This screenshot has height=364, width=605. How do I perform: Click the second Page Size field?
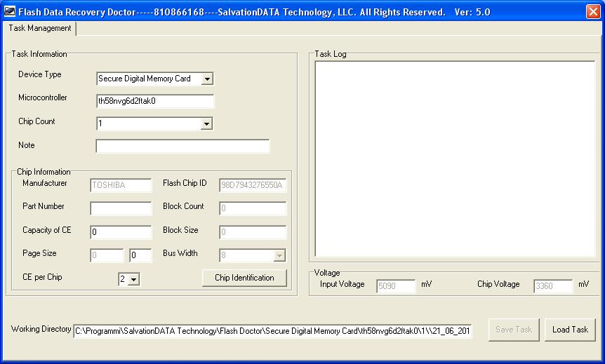(x=140, y=255)
